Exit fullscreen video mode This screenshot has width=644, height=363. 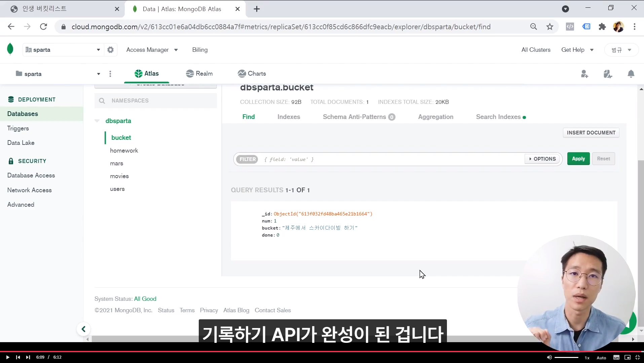point(637,358)
